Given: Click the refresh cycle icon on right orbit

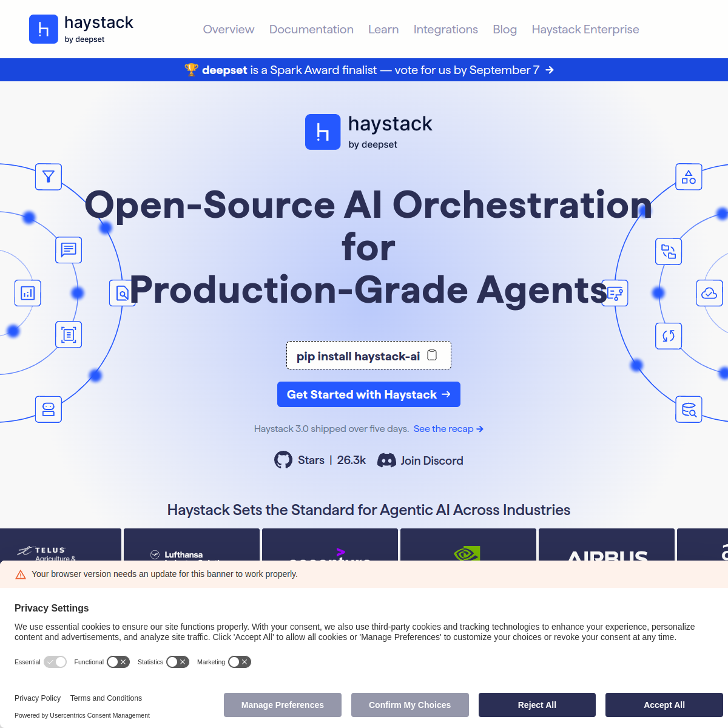Looking at the screenshot, I should click(669, 336).
